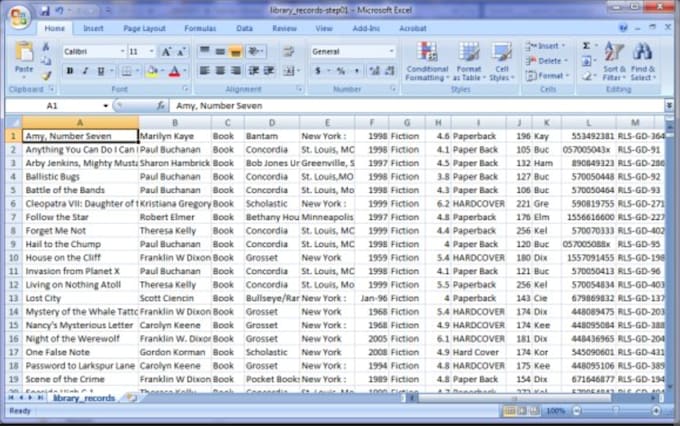Open the Font Color dropdown arrow
This screenshot has height=426, width=680.
[185, 71]
